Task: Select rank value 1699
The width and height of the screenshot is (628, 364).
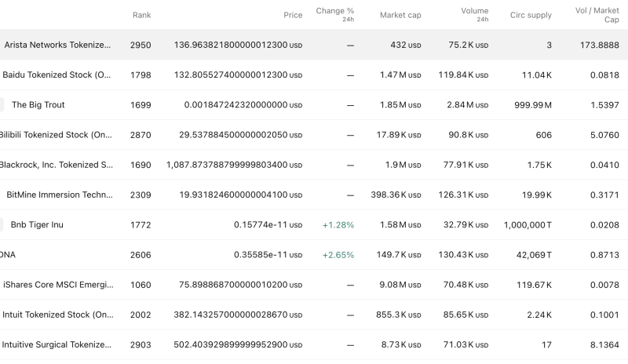Action: (x=141, y=105)
